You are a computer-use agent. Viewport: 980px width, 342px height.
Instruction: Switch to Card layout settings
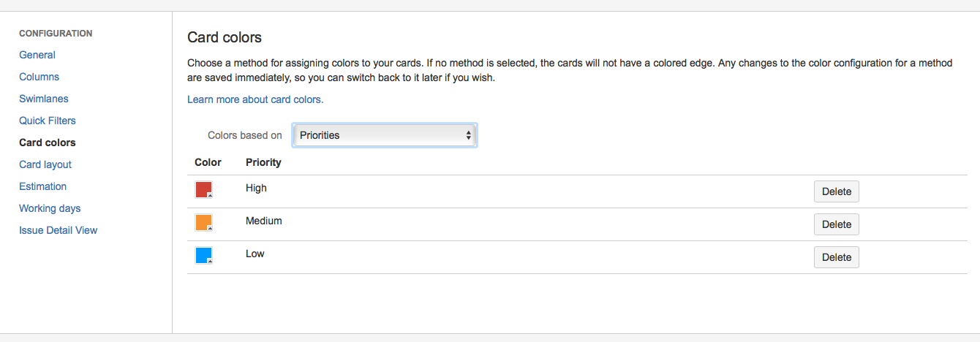tap(45, 164)
